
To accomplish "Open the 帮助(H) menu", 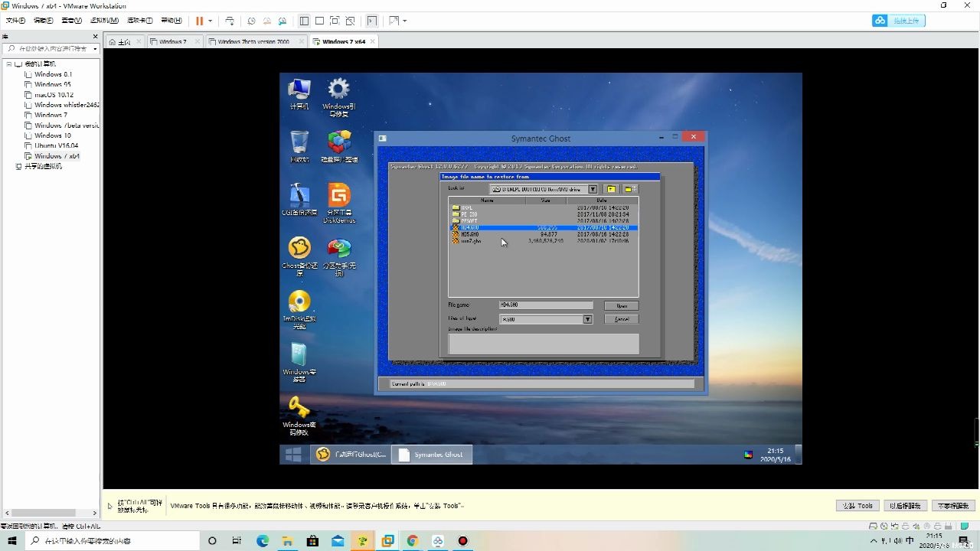I will tap(171, 21).
